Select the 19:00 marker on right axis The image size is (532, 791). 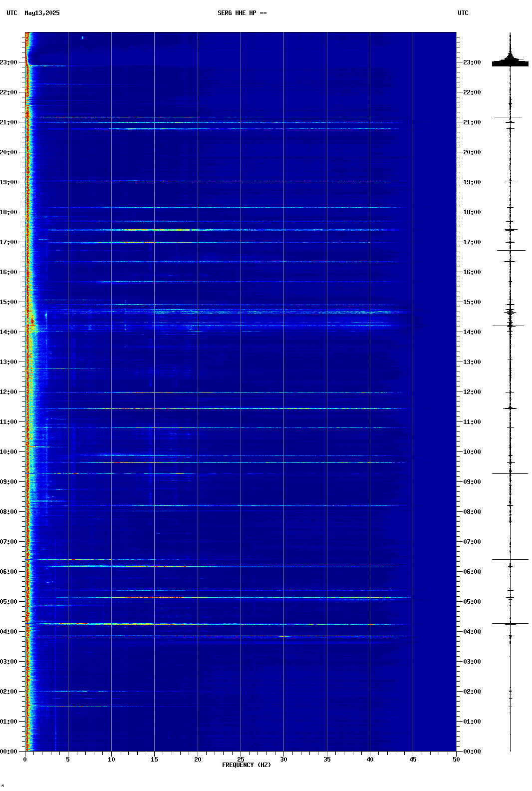pos(472,182)
